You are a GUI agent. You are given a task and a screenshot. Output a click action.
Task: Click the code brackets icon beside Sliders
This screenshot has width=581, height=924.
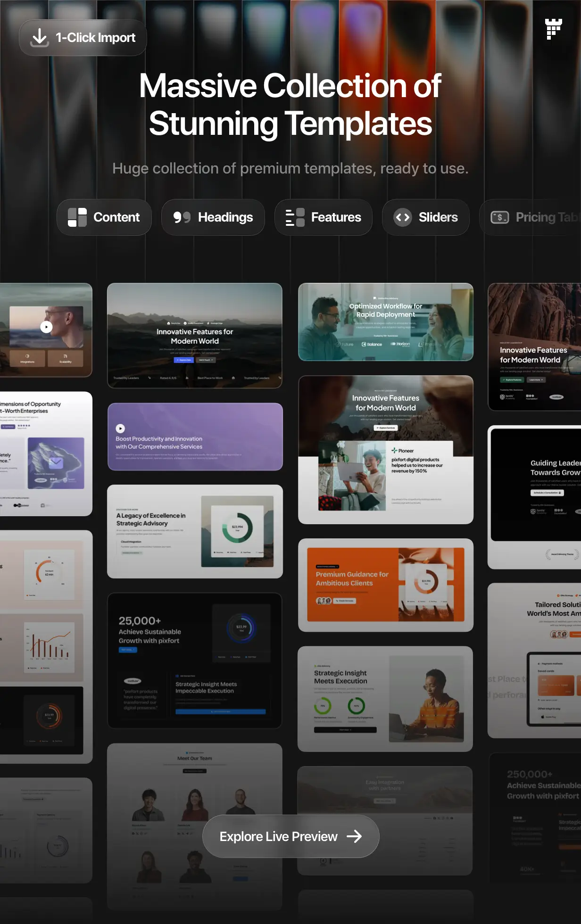(x=403, y=217)
